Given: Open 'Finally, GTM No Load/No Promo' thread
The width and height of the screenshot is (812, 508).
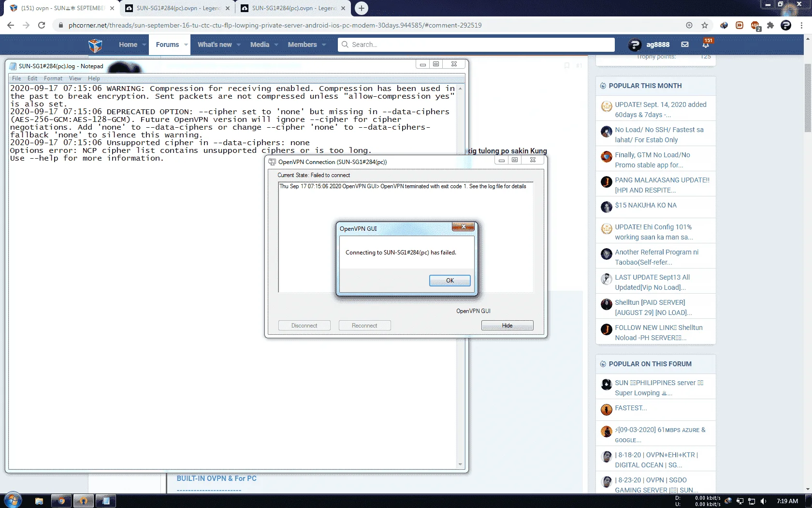Looking at the screenshot, I should 652,160.
